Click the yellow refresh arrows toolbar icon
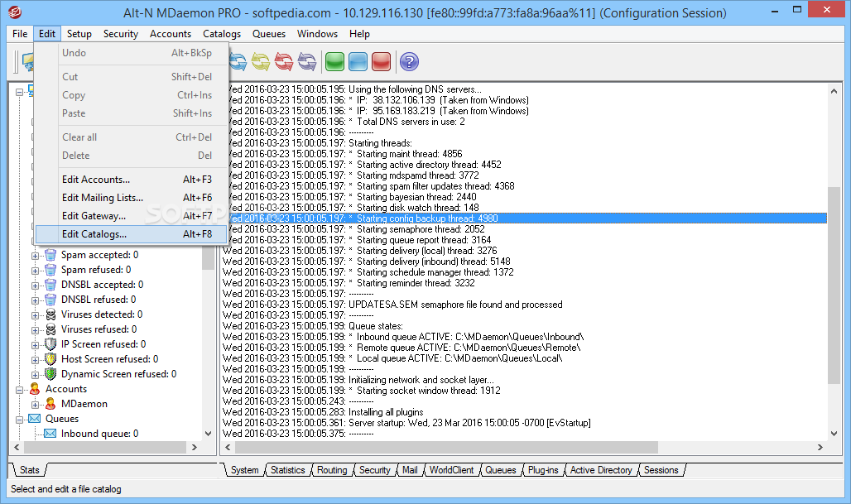Image resolution: width=851 pixels, height=504 pixels. click(261, 62)
